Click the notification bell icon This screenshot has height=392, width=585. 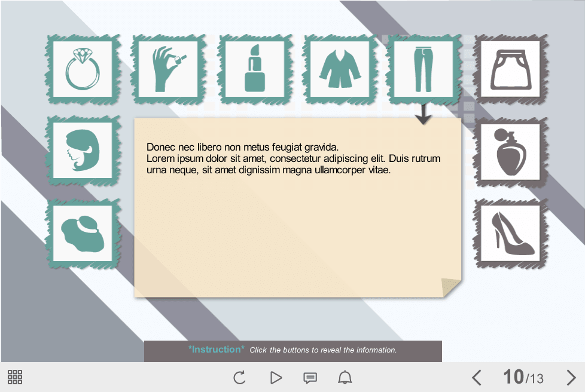point(345,378)
